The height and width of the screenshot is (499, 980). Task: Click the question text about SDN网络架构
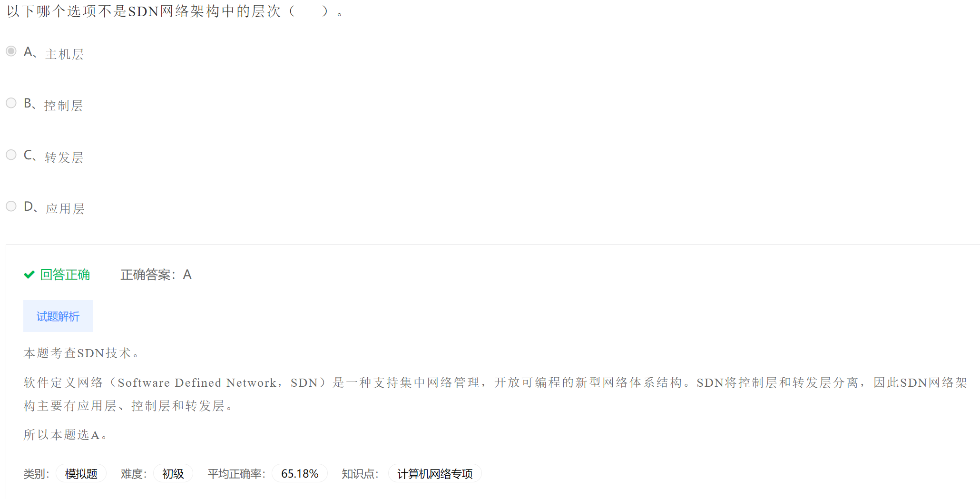click(175, 11)
